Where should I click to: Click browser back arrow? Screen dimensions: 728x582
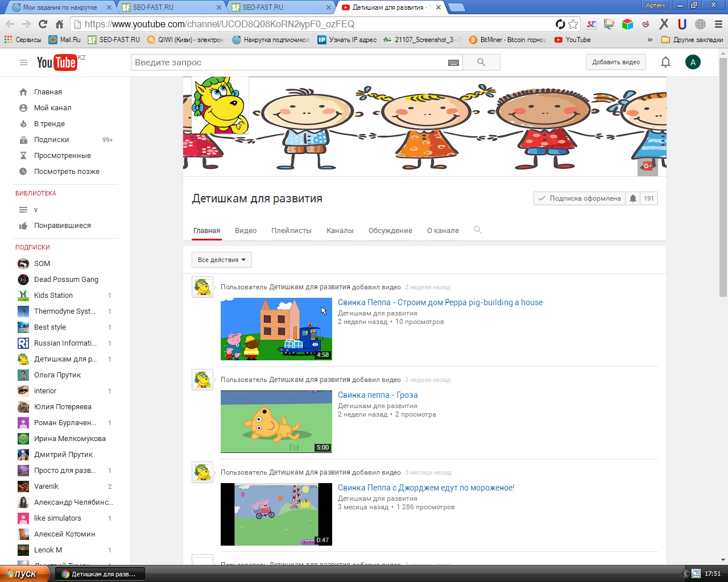click(x=10, y=24)
